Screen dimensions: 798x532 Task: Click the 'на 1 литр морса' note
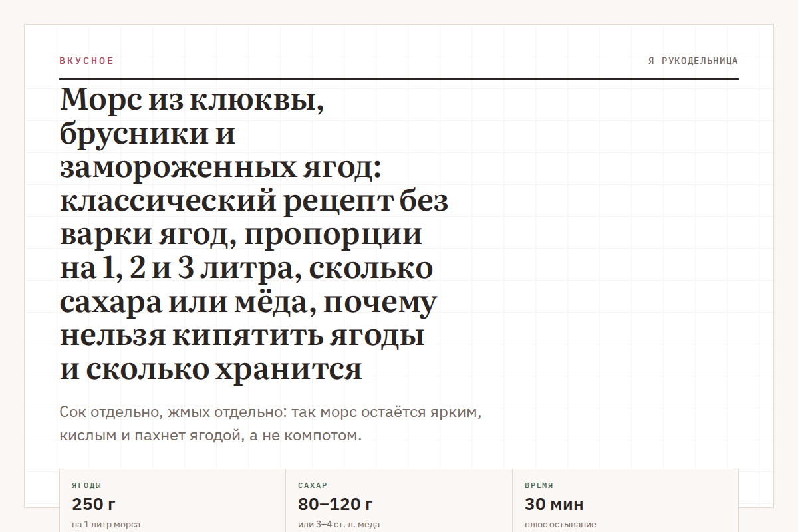coord(106,524)
